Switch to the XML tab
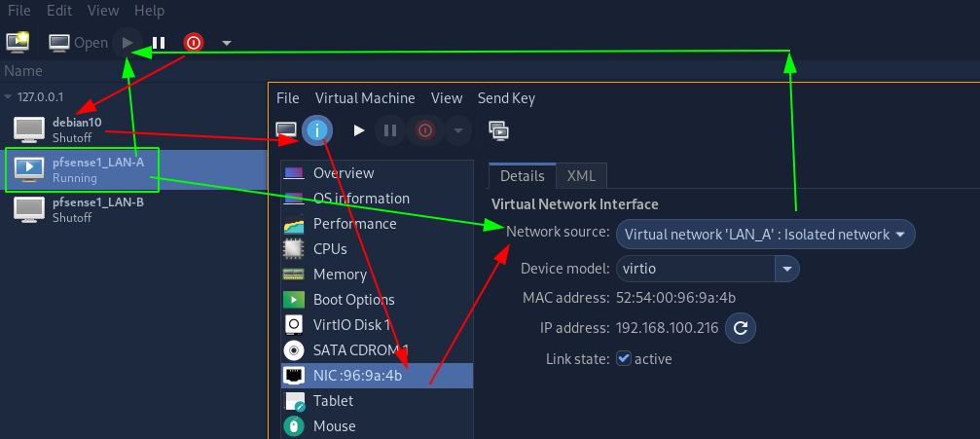This screenshot has height=439, width=980. coord(581,176)
